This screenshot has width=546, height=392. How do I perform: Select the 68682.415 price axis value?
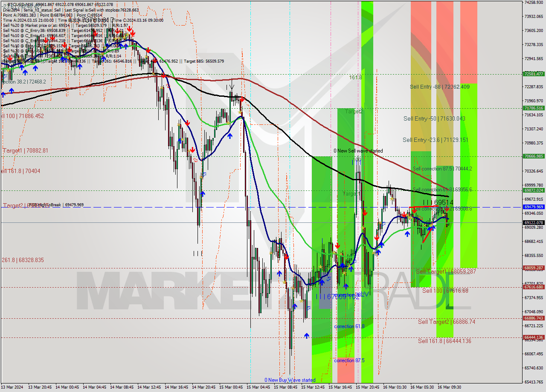coord(534,242)
